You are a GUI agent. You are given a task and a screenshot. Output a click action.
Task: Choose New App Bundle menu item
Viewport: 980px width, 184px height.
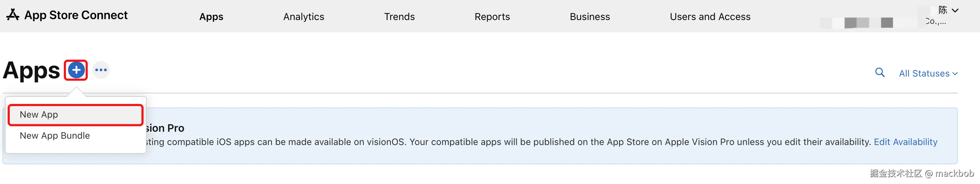(76, 136)
